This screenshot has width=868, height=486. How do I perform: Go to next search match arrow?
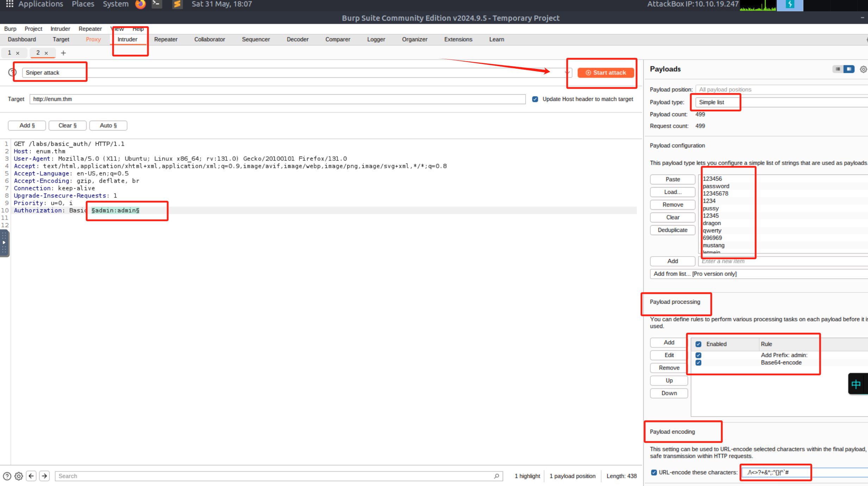coord(44,476)
